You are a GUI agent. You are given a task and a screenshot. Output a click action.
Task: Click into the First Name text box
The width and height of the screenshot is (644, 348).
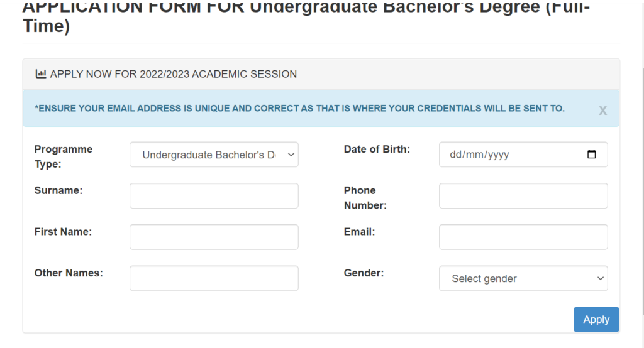click(214, 237)
